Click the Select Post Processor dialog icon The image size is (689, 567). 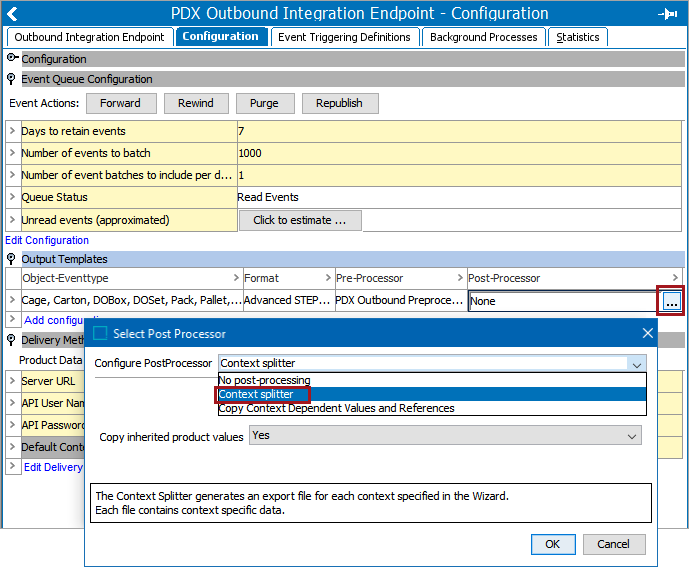(100, 333)
